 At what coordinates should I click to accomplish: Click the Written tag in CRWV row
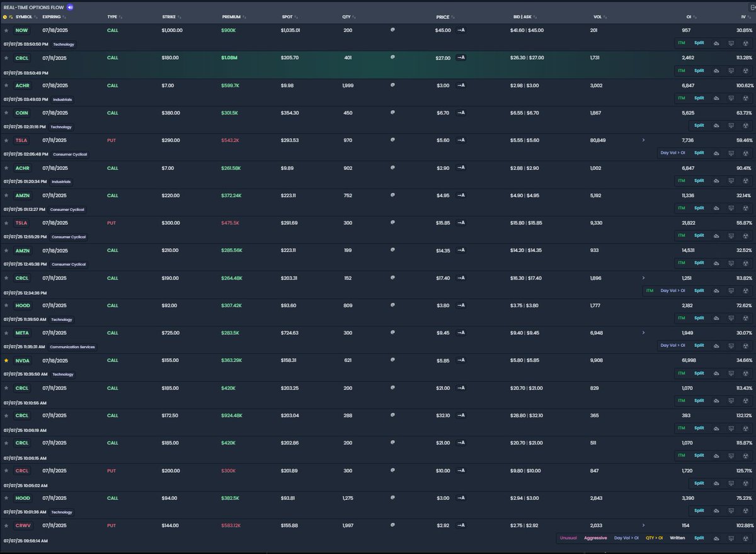677,538
